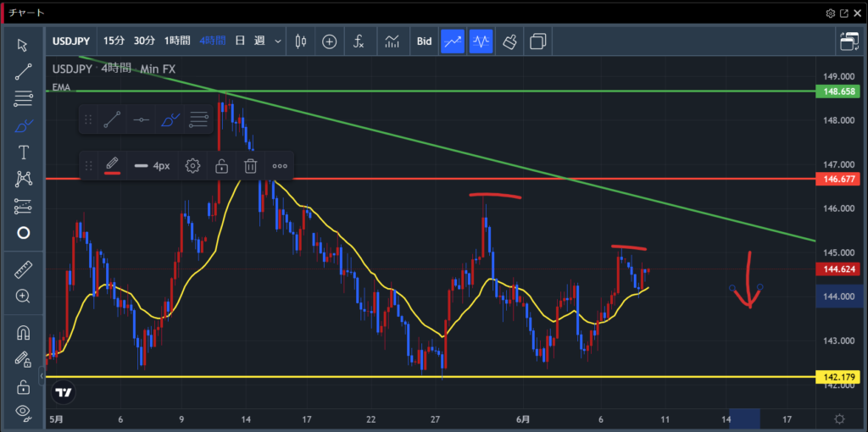The image size is (868, 432).
Task: Click the window switch icon at top right
Action: tap(849, 42)
